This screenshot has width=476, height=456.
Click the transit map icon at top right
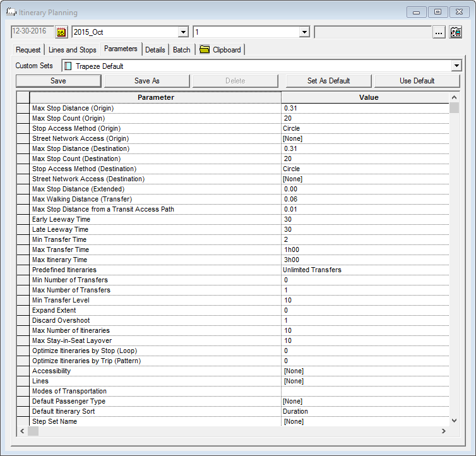point(455,32)
